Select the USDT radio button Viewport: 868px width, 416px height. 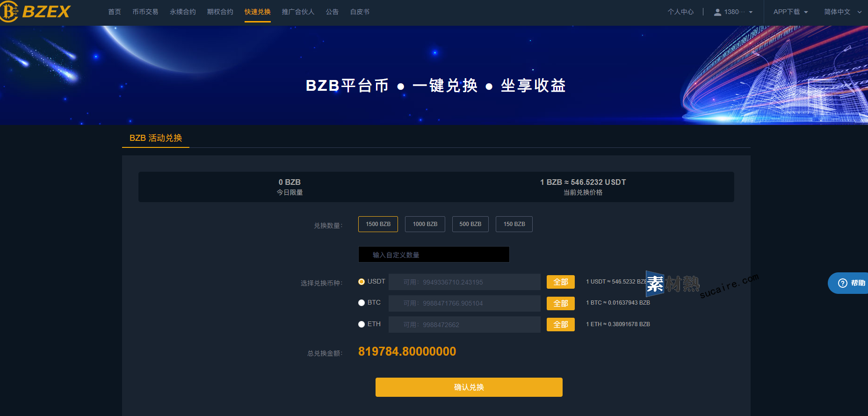362,282
